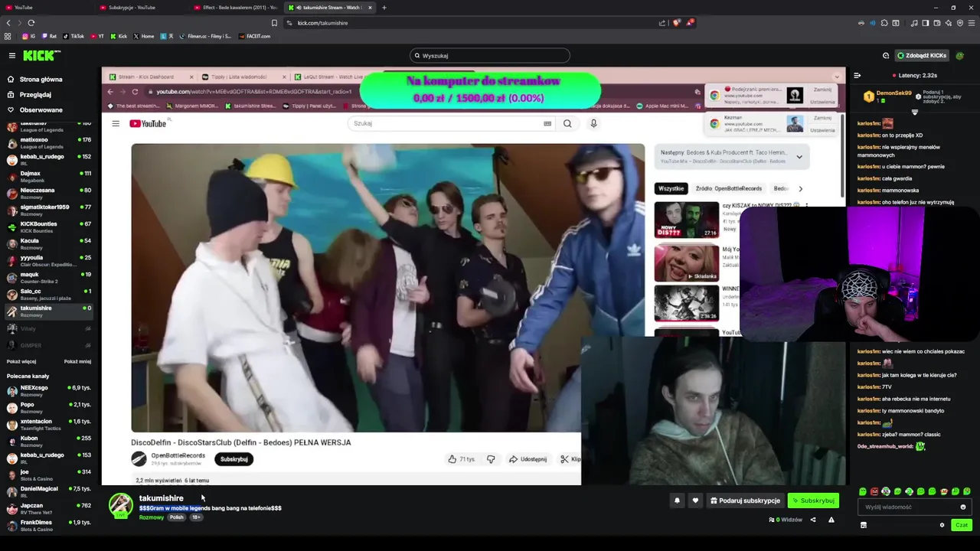This screenshot has height=551, width=980.
Task: Click the 0 Widzów viewers count
Action: coord(786,520)
